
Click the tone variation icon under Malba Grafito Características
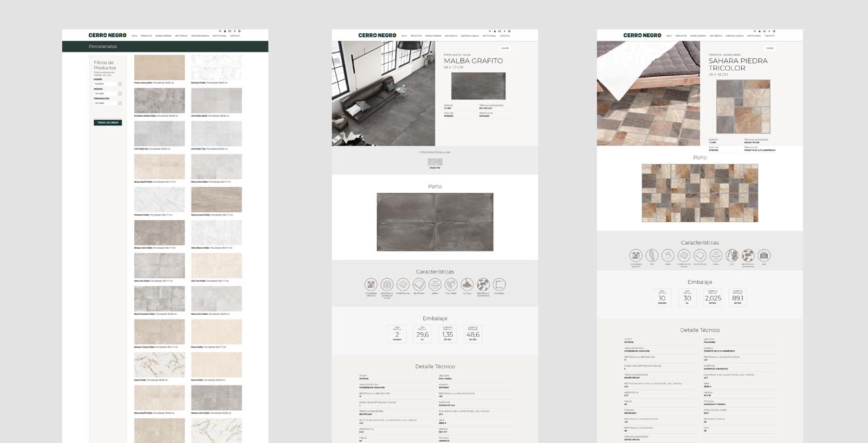(x=371, y=285)
